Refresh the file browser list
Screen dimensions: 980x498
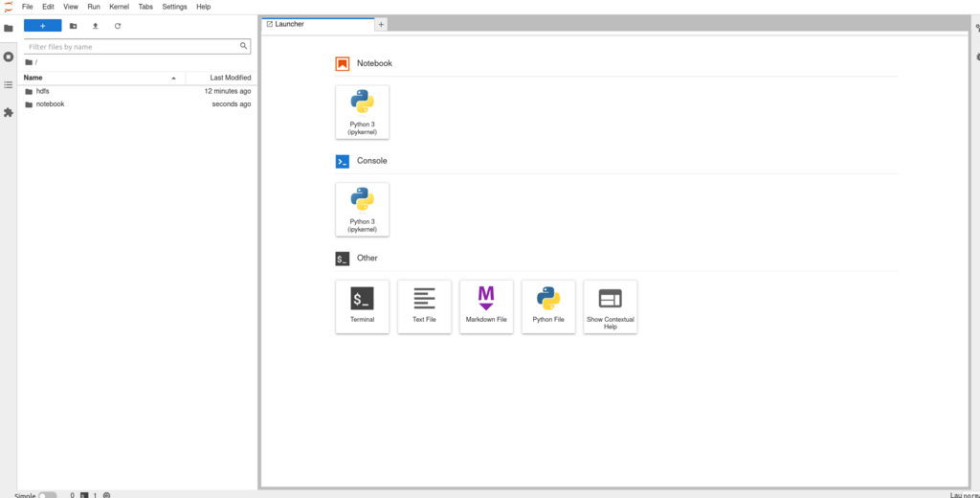click(x=118, y=26)
